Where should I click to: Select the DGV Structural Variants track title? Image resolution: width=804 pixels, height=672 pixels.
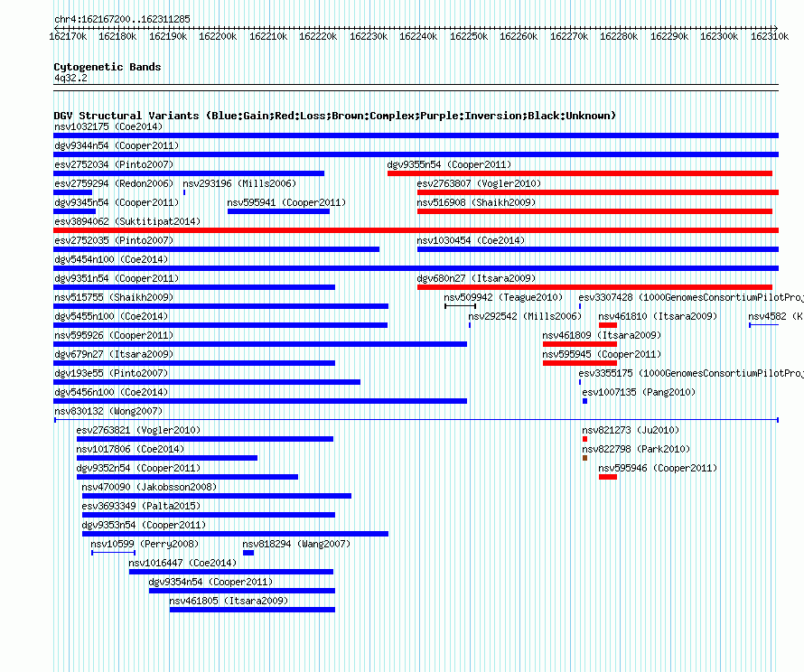tap(335, 116)
